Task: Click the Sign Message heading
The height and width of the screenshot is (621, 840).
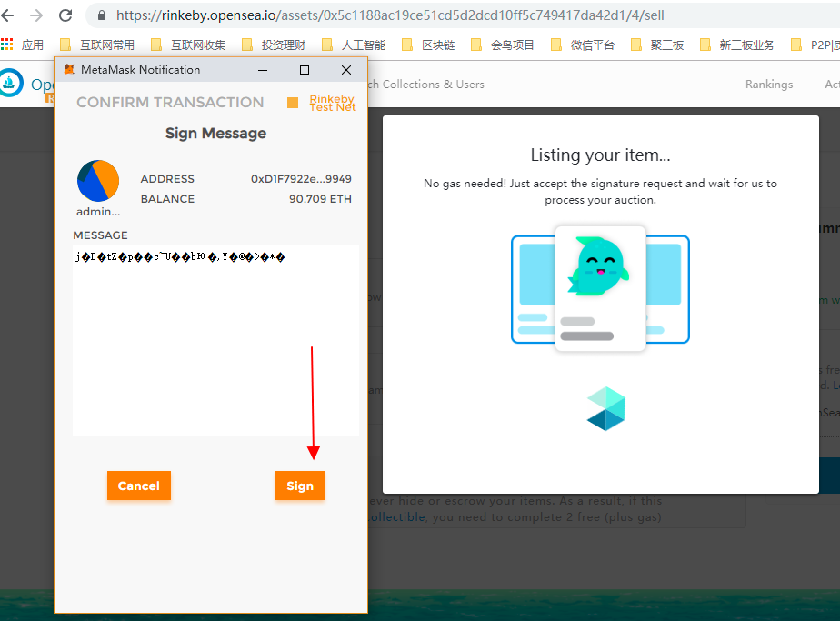Action: (215, 134)
